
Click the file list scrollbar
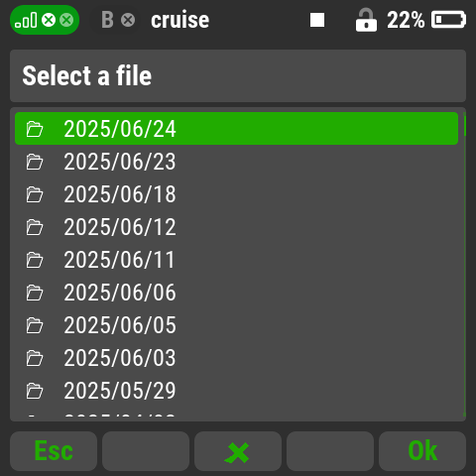[464, 265]
